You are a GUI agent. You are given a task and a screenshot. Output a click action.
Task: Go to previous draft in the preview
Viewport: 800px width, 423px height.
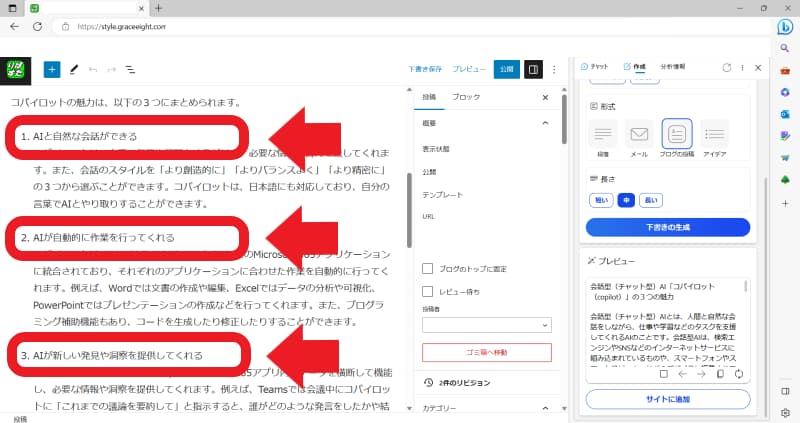(683, 374)
